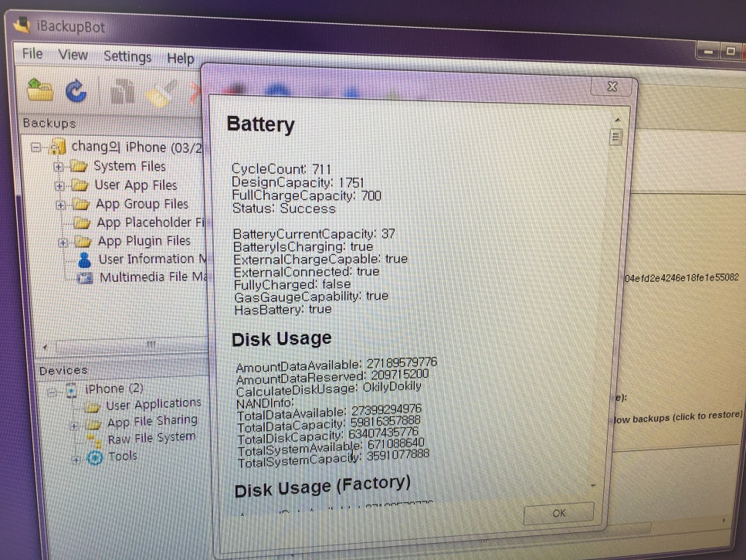This screenshot has width=746, height=560.
Task: Click the 'BatteryIsCharging: true' line
Action: click(303, 247)
